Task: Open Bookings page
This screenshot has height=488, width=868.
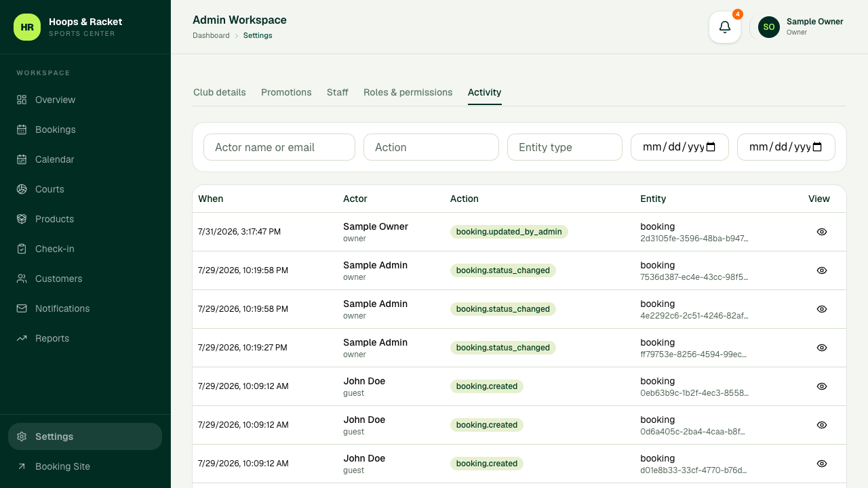Action: pyautogui.click(x=85, y=129)
